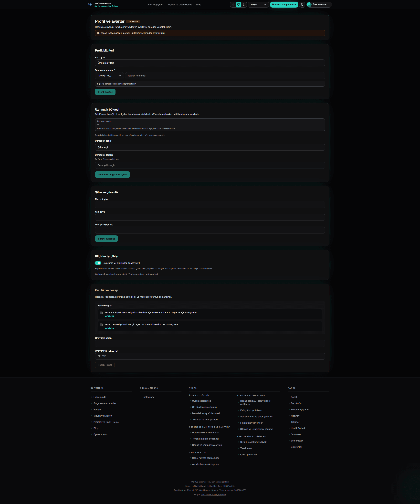
Task: Open Alıcı Arayışları in the top navigation
Action: pos(155,5)
